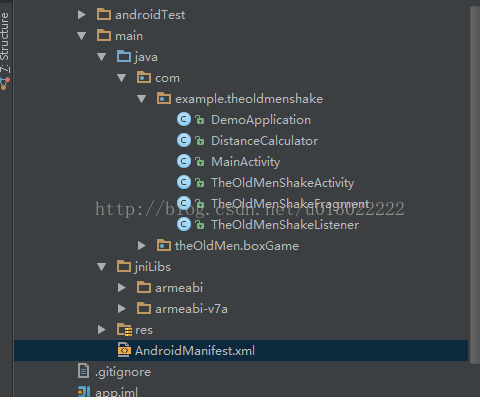
Task: Select the java folder label
Action: [146, 57]
